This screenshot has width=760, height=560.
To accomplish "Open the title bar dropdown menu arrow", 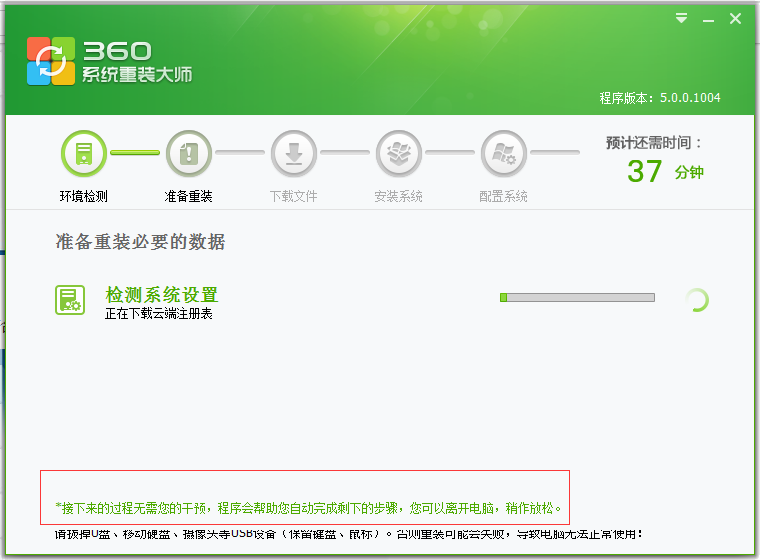I will click(681, 18).
